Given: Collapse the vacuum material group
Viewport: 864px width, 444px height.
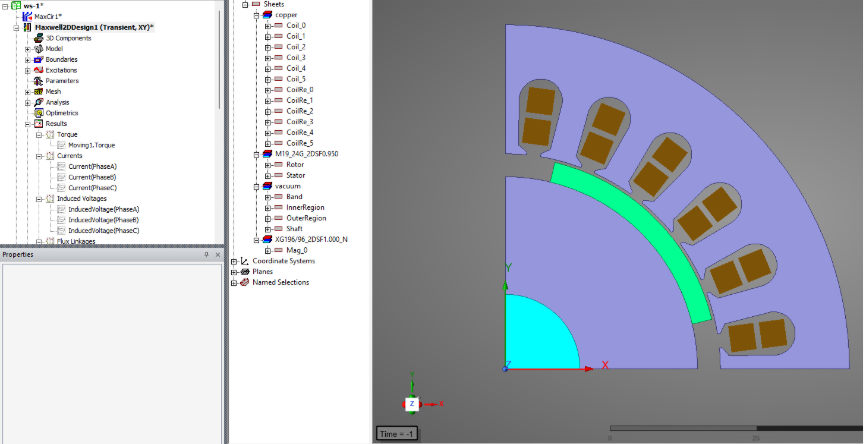Looking at the screenshot, I should [x=255, y=186].
